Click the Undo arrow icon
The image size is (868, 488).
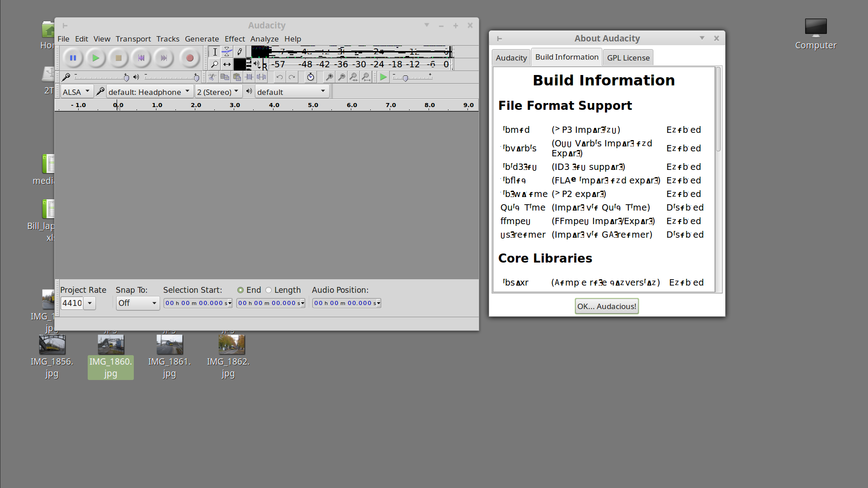click(x=279, y=77)
